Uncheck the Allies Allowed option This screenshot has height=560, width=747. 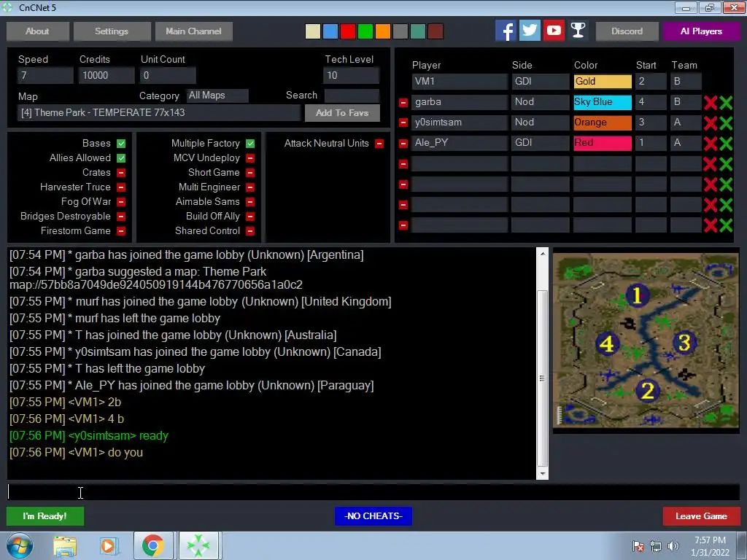point(121,158)
